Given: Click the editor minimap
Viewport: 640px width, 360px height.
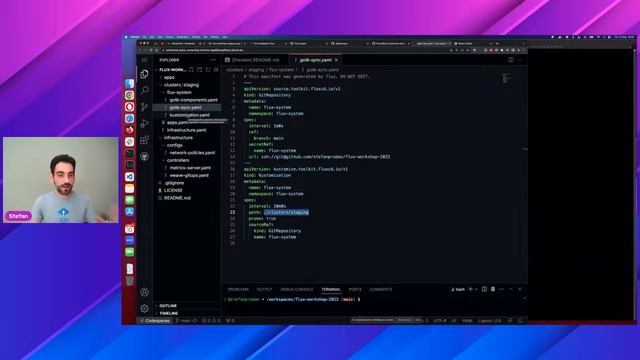Looking at the screenshot, I should tap(507, 78).
